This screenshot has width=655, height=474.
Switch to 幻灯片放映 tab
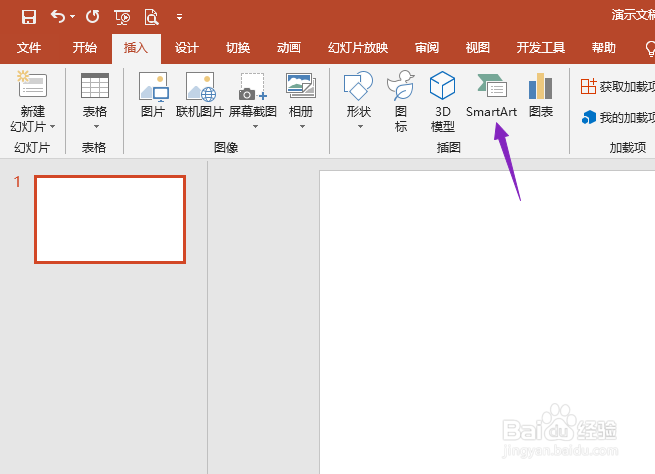358,48
